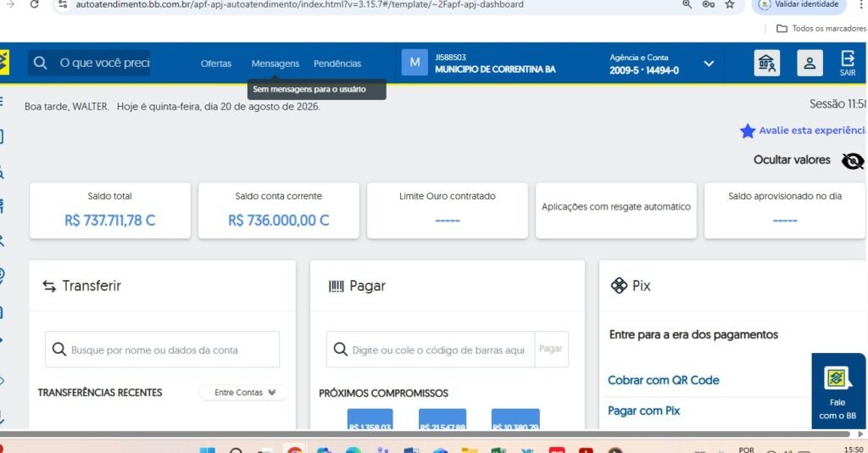Viewport: 868px width, 453px height.
Task: Open the M account avatar
Action: pos(415,63)
